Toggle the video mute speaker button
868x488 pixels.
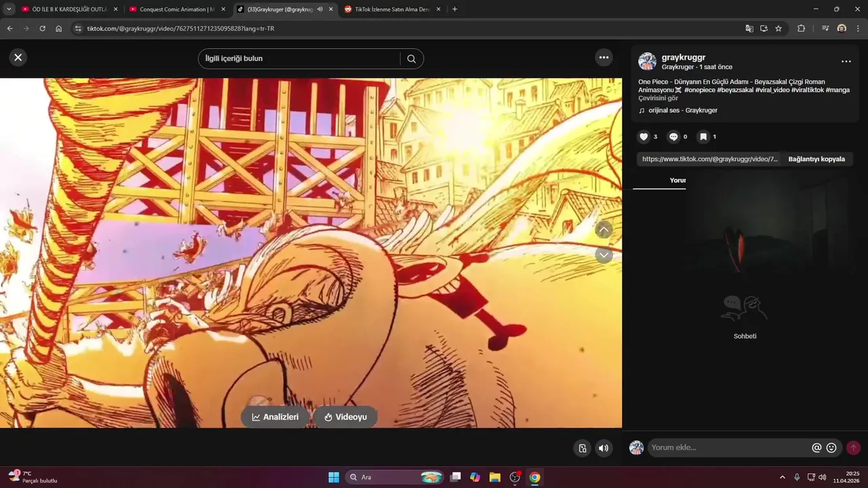click(604, 448)
